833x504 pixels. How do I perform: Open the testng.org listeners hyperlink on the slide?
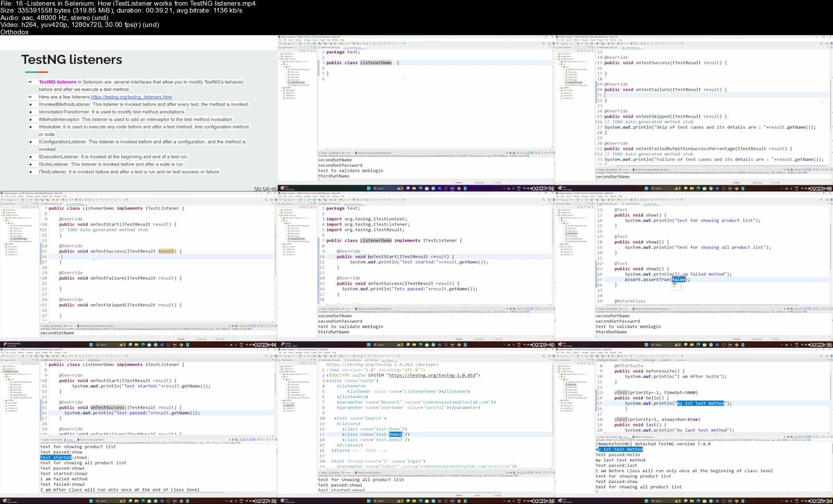tap(131, 97)
